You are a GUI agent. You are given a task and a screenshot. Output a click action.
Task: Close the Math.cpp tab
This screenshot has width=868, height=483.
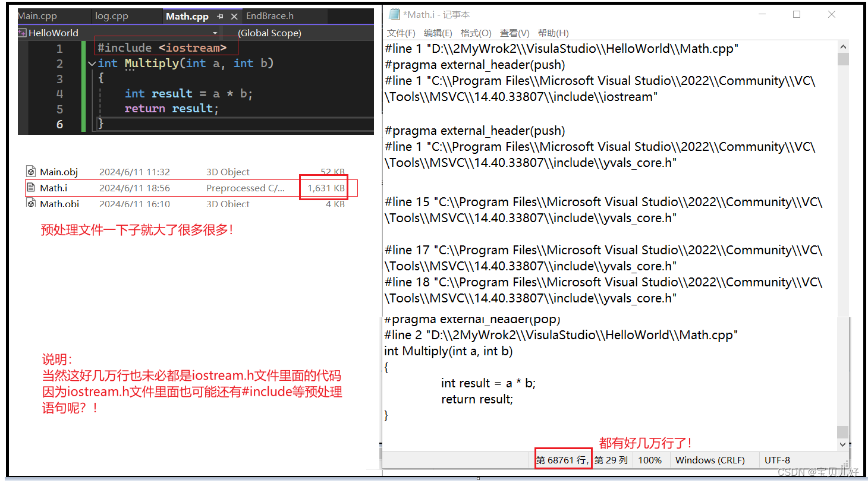coord(234,17)
